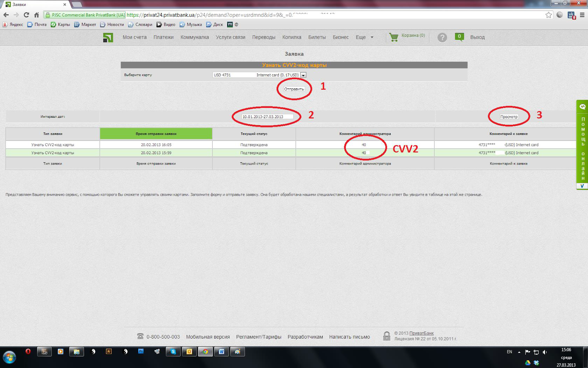Open Бизнес menu
This screenshot has width=588, height=368.
(x=341, y=37)
